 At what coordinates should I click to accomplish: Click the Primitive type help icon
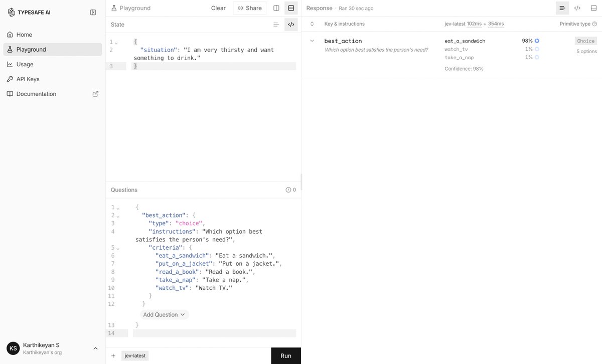tap(594, 24)
